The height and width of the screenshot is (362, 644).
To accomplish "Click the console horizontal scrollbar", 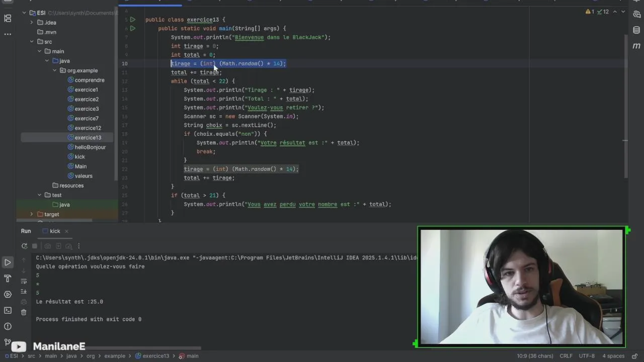I will 118,347.
